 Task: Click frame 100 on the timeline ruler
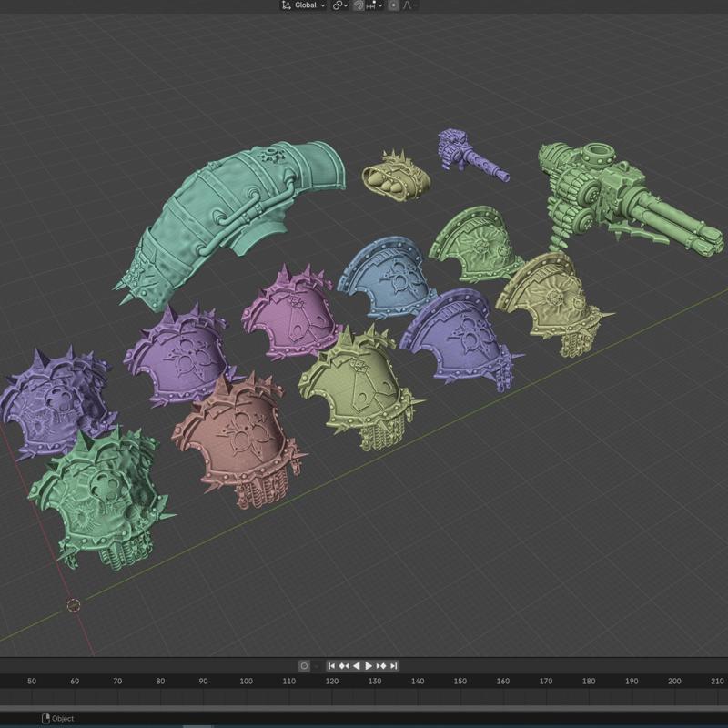(x=246, y=682)
